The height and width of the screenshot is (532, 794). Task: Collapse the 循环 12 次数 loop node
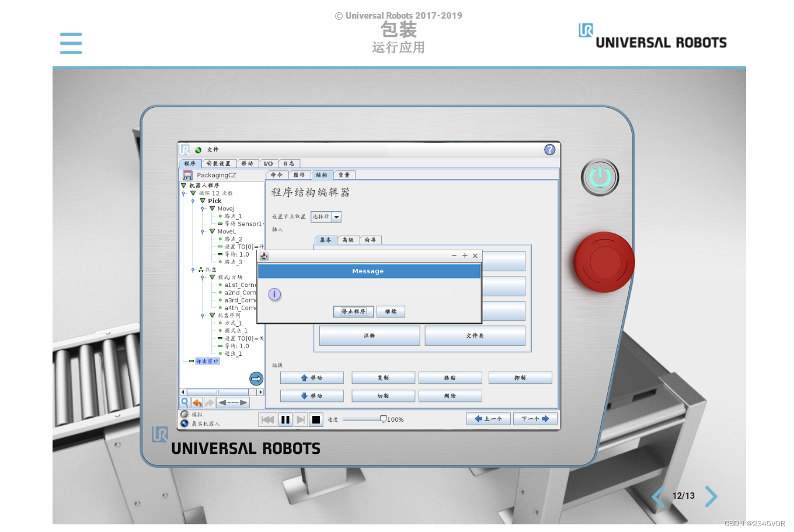pyautogui.click(x=193, y=193)
